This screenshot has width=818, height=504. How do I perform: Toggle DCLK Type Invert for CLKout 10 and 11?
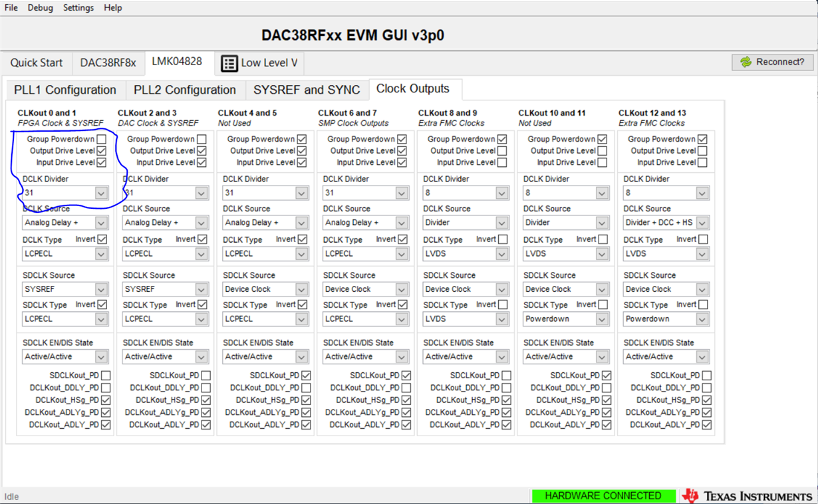pos(603,239)
